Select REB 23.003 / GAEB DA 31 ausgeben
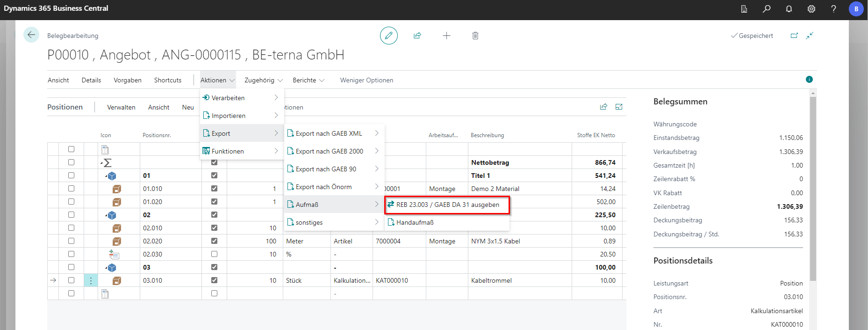The width and height of the screenshot is (868, 330). [x=447, y=205]
